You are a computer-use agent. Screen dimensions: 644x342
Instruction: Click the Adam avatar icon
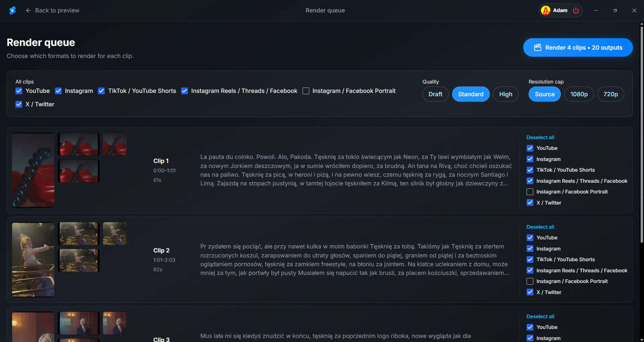(546, 10)
